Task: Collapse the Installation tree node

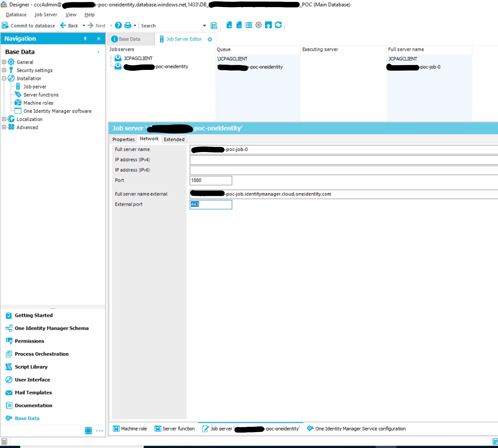Action: point(4,78)
